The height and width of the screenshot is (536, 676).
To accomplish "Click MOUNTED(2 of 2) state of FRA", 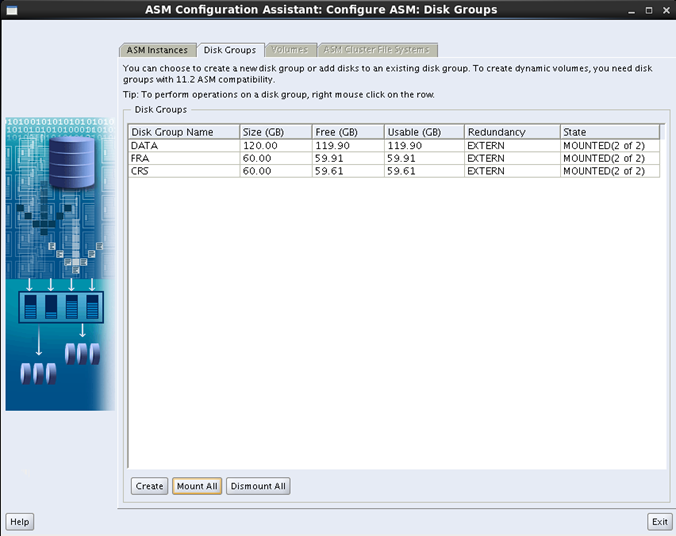I will [x=610, y=158].
